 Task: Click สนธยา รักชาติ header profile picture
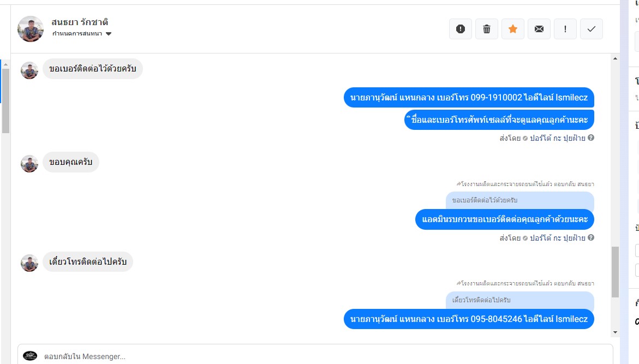[x=31, y=29]
